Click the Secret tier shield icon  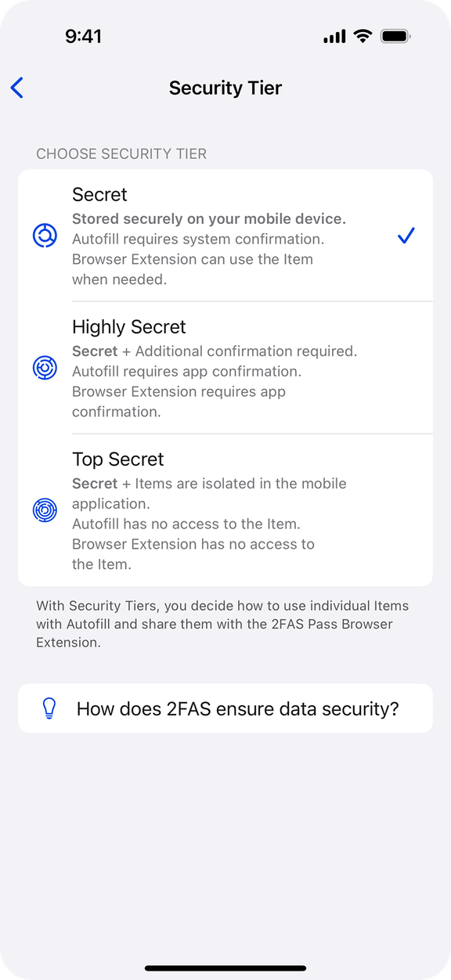pos(45,235)
